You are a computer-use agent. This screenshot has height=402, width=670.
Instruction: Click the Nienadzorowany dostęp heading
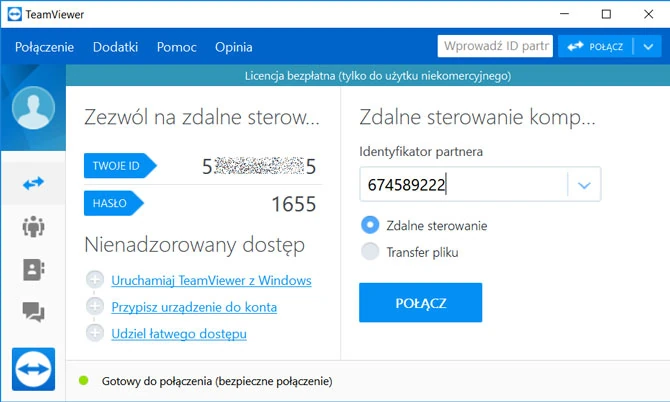pos(194,245)
